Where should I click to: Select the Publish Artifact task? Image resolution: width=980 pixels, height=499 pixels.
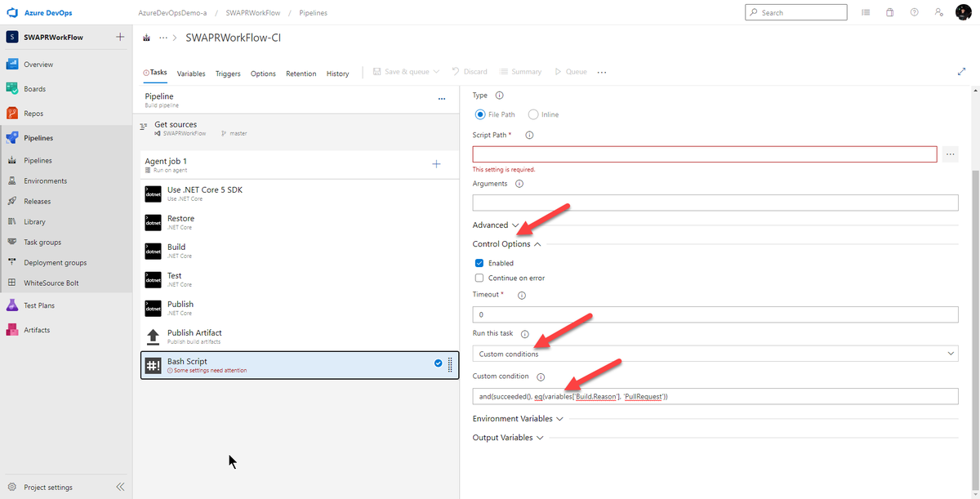coord(298,336)
